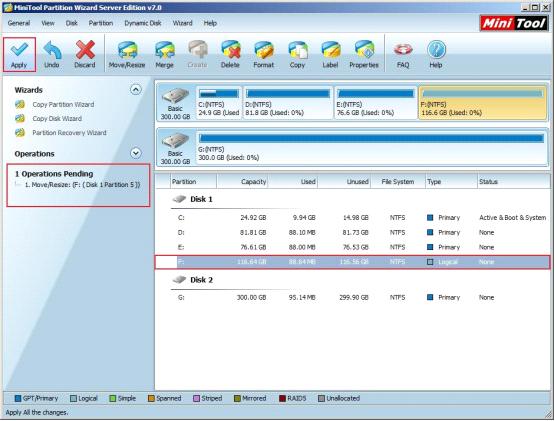Click the MiniTool logo
555x421 pixels.
pos(514,23)
